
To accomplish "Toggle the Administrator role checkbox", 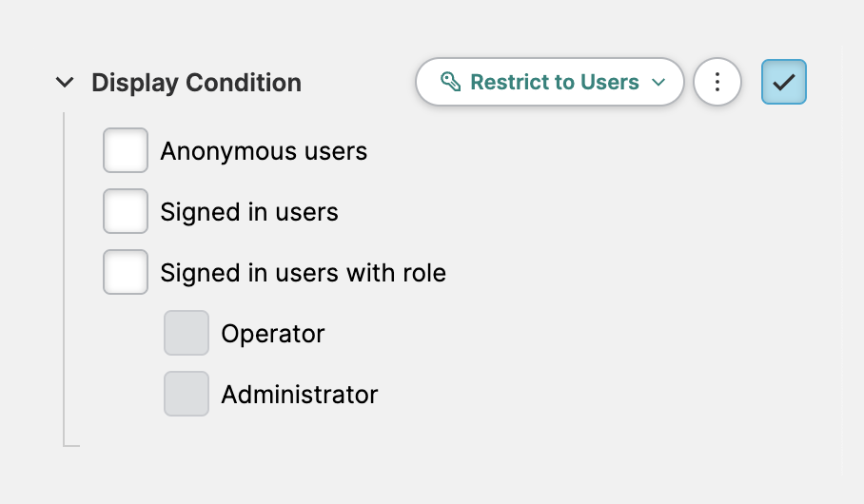I will point(187,394).
